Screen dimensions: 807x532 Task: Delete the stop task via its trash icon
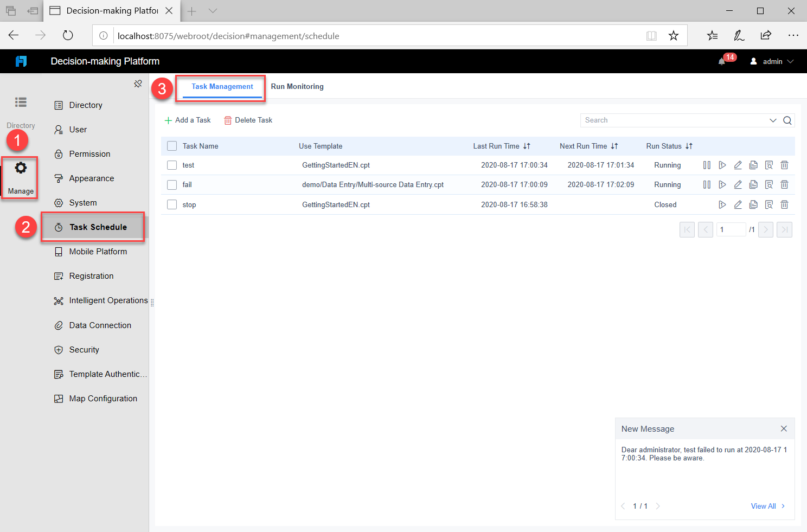point(784,204)
